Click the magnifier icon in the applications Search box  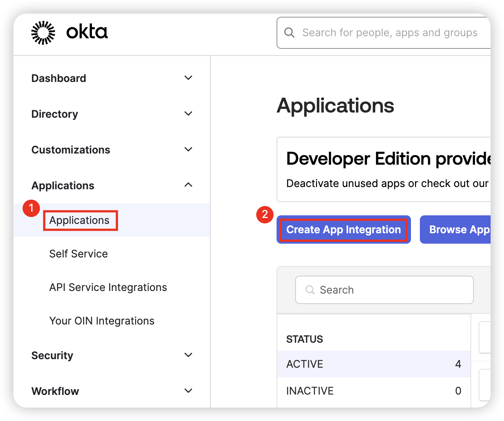(x=310, y=290)
